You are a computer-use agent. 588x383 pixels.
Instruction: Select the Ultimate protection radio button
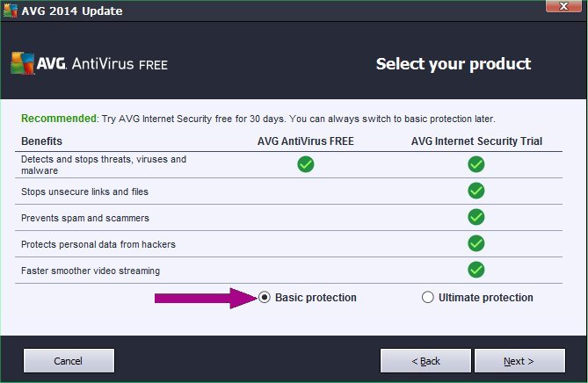[x=427, y=298]
